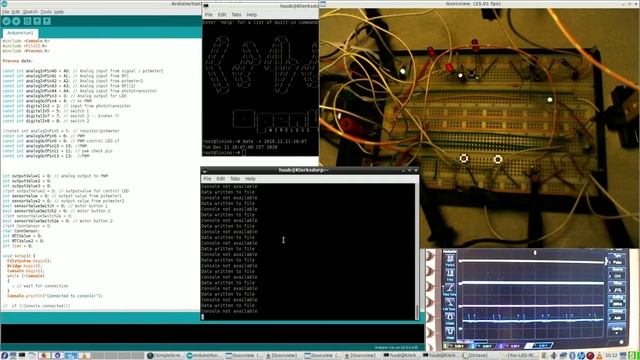Image resolution: width=640 pixels, height=360 pixels.
Task: Open Help menu in upper terminal window
Action: (251, 14)
